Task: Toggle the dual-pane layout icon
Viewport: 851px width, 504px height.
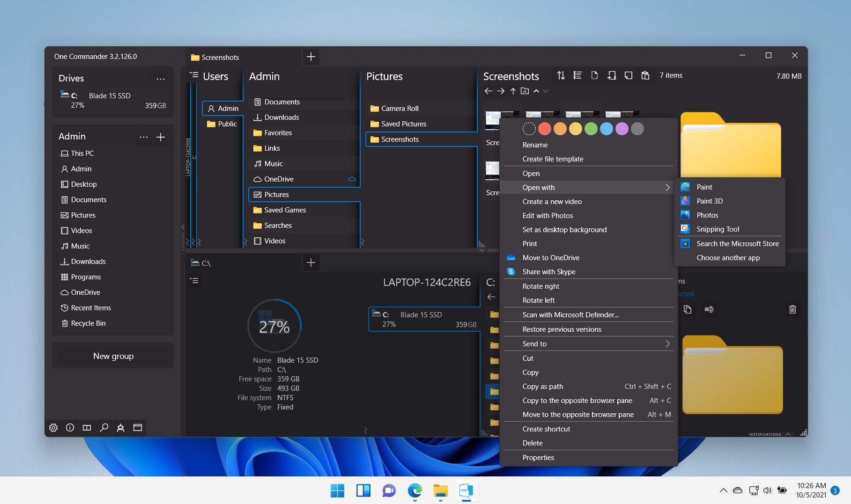Action: pyautogui.click(x=87, y=427)
